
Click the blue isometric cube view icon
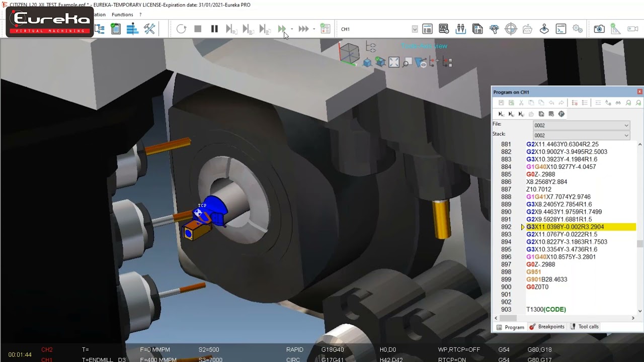pyautogui.click(x=367, y=62)
